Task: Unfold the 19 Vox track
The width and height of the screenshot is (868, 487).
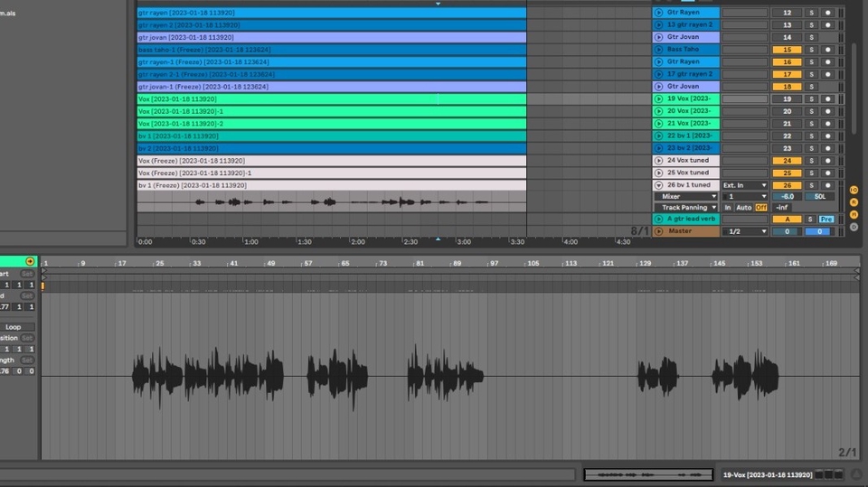Action: pos(658,99)
